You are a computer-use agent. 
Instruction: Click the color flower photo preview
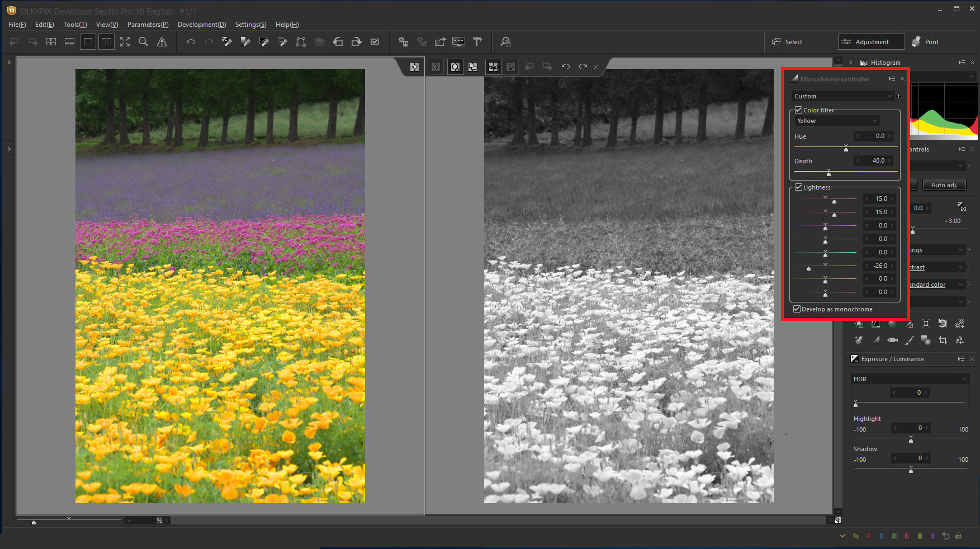(220, 286)
